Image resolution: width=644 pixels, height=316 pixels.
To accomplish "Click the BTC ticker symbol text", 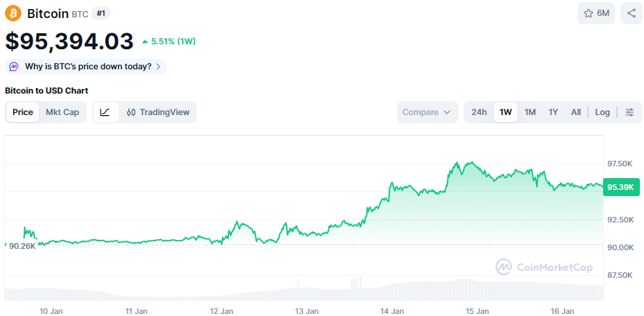I will click(80, 15).
